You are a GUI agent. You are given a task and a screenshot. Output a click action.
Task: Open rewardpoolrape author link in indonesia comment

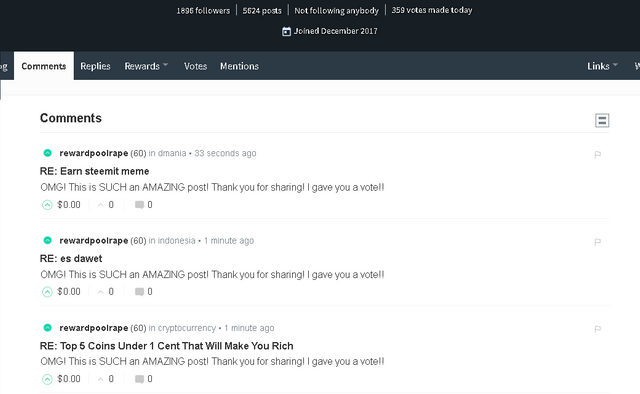coord(94,240)
